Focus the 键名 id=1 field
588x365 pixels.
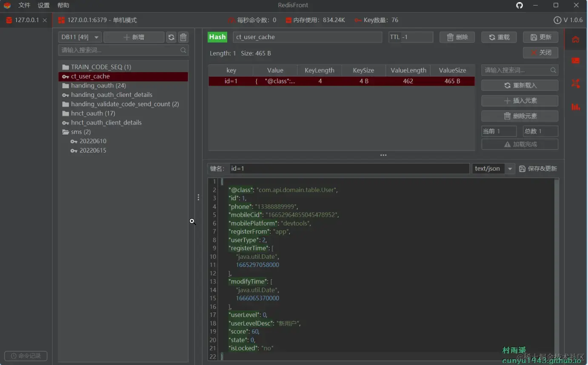[350, 169]
